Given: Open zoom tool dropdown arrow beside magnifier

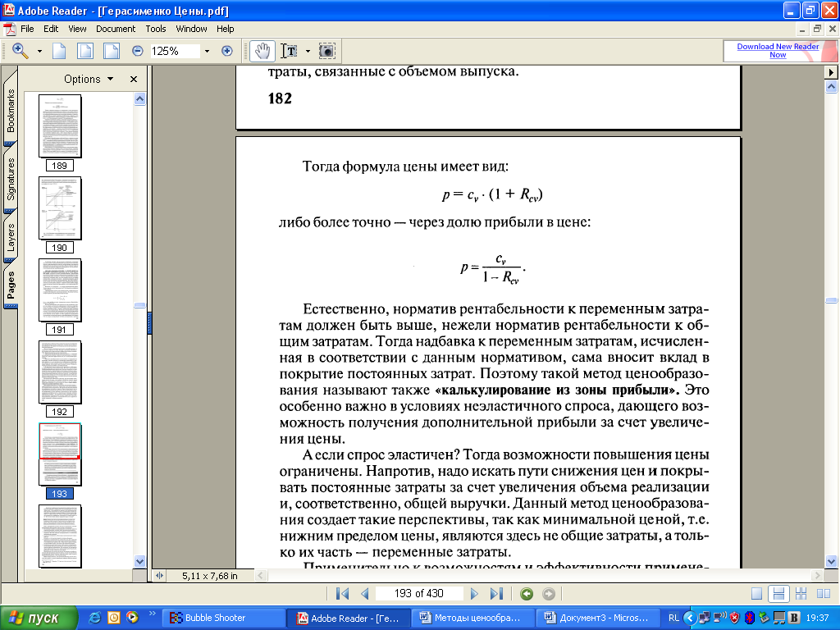Looking at the screenshot, I should coord(39,52).
